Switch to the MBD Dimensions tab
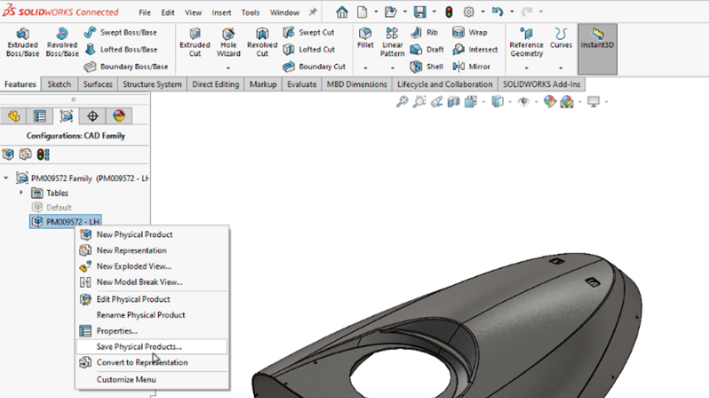 tap(357, 84)
